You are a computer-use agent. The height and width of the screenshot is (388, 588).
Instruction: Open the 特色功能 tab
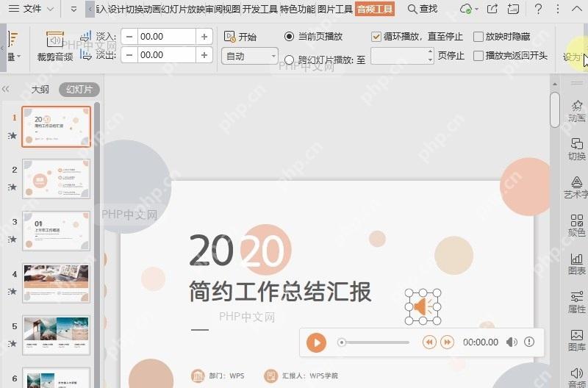(x=298, y=9)
